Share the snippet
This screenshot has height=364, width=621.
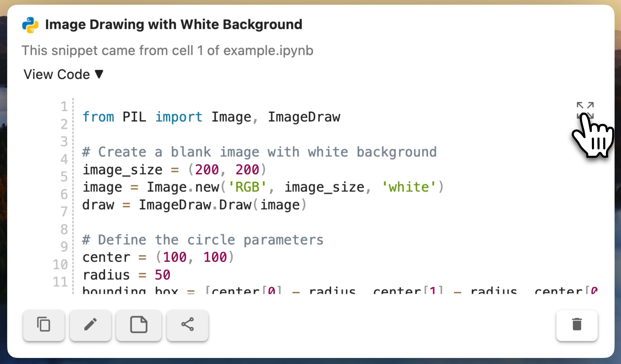(x=188, y=325)
